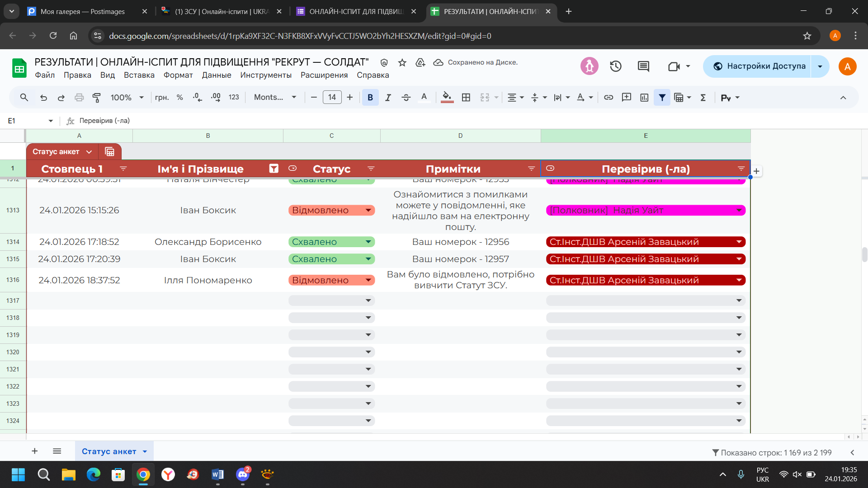This screenshot has height=488, width=868.
Task: Toggle the italic formatting button
Action: (388, 98)
